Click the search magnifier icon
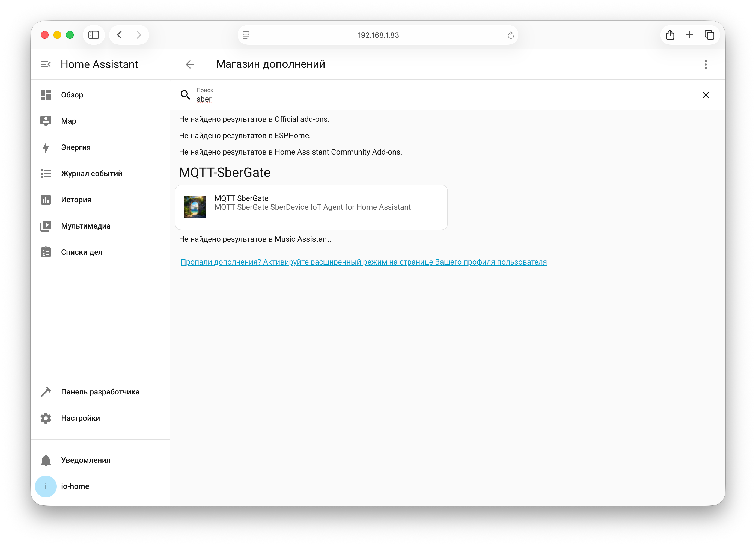Viewport: 756px width, 546px height. click(x=185, y=95)
